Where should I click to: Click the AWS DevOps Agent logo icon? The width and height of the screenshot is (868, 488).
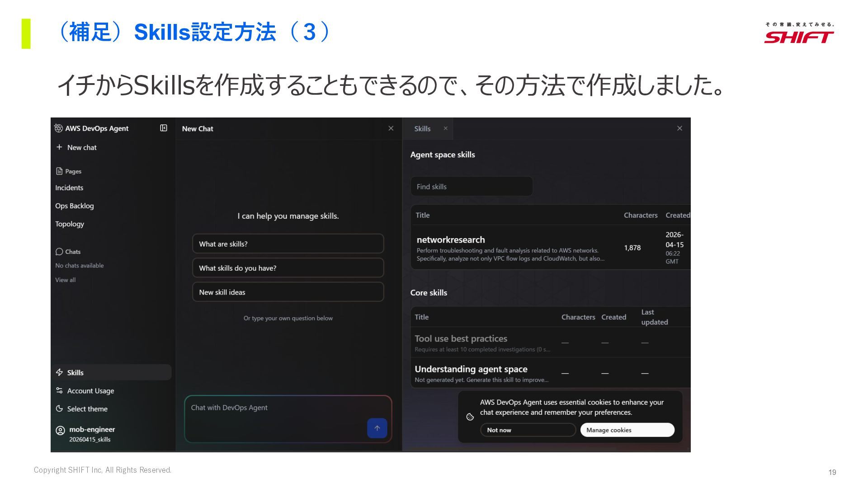[x=58, y=128]
